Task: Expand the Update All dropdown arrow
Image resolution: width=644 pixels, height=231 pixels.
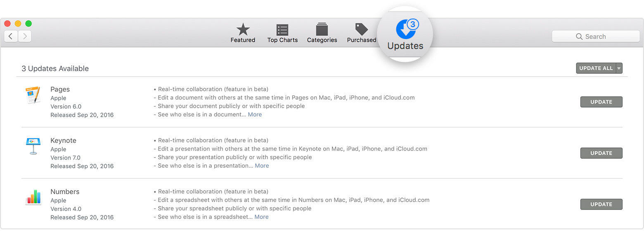Action: (619, 68)
